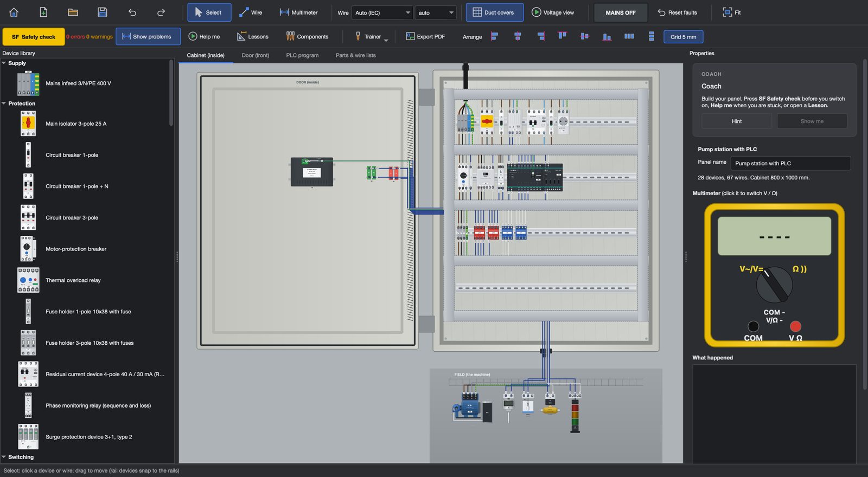The height and width of the screenshot is (477, 868).
Task: Click the align right edges Arrange icon
Action: [x=540, y=36]
